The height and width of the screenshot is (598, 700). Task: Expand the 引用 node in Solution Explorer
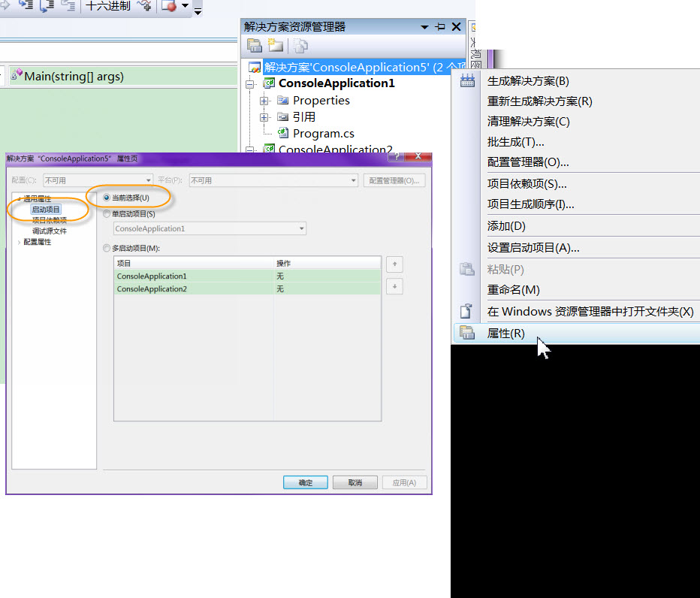[x=264, y=117]
